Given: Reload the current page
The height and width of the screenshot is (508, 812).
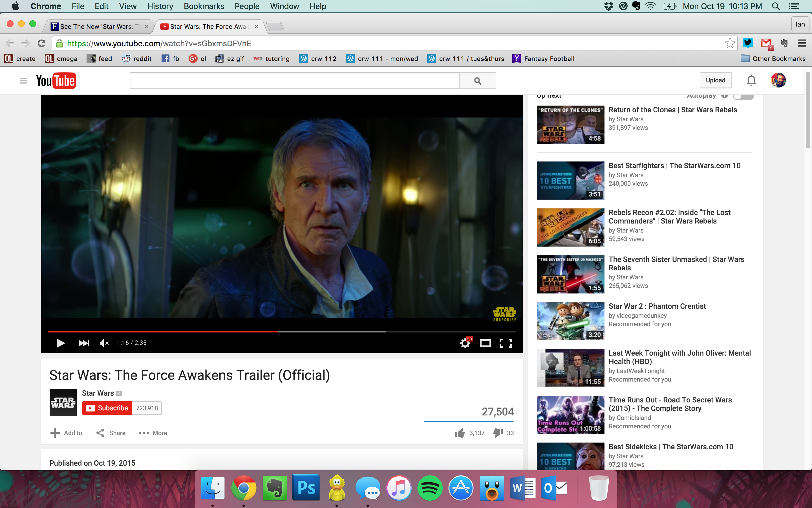Looking at the screenshot, I should 42,43.
